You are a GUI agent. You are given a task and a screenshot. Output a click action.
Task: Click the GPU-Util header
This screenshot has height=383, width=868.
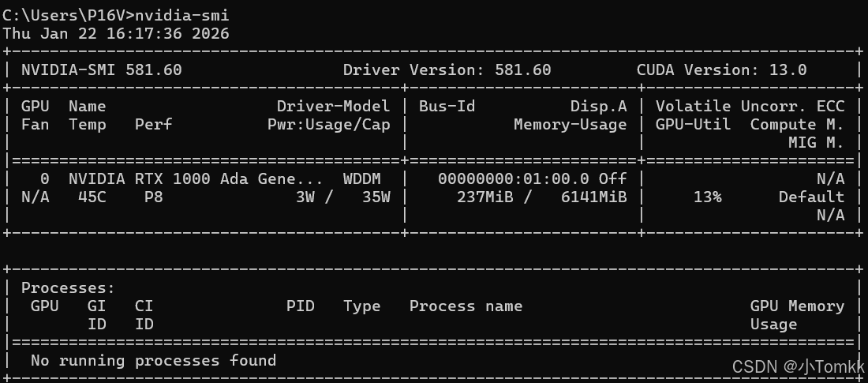693,124
